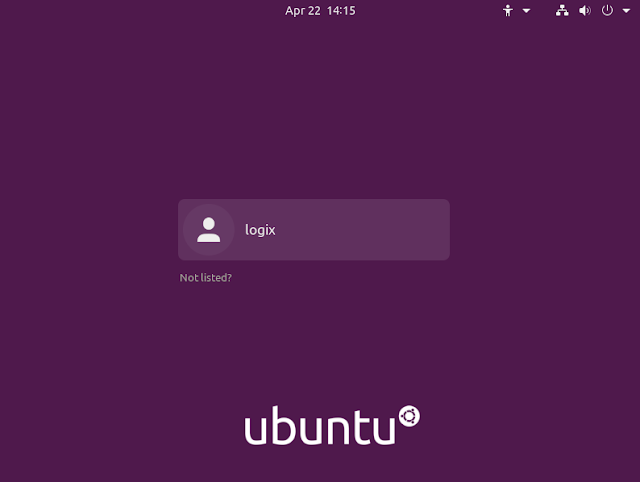This screenshot has height=482, width=640.
Task: Expand the accessibility dropdown arrow
Action: (x=527, y=11)
